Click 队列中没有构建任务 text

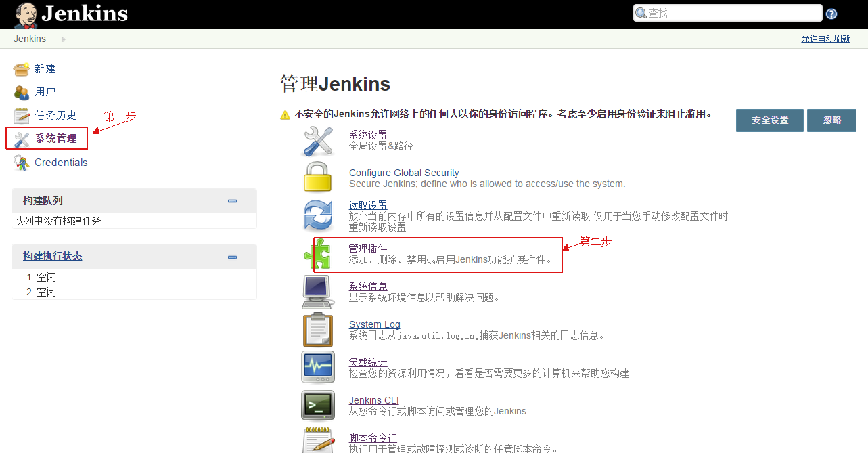click(x=58, y=221)
